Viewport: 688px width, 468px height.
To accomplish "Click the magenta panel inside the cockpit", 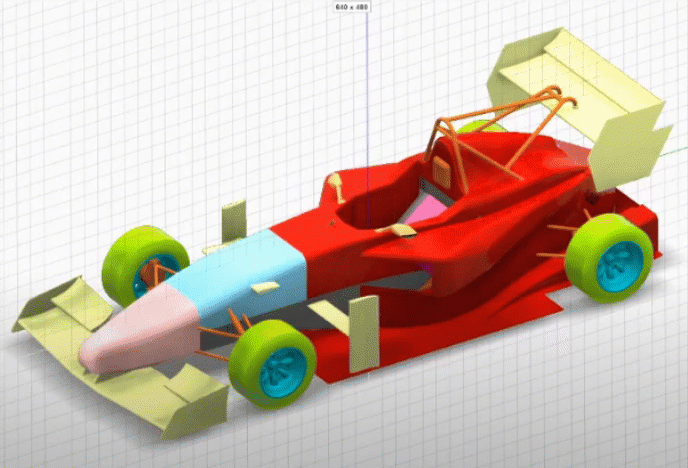I will 427,211.
